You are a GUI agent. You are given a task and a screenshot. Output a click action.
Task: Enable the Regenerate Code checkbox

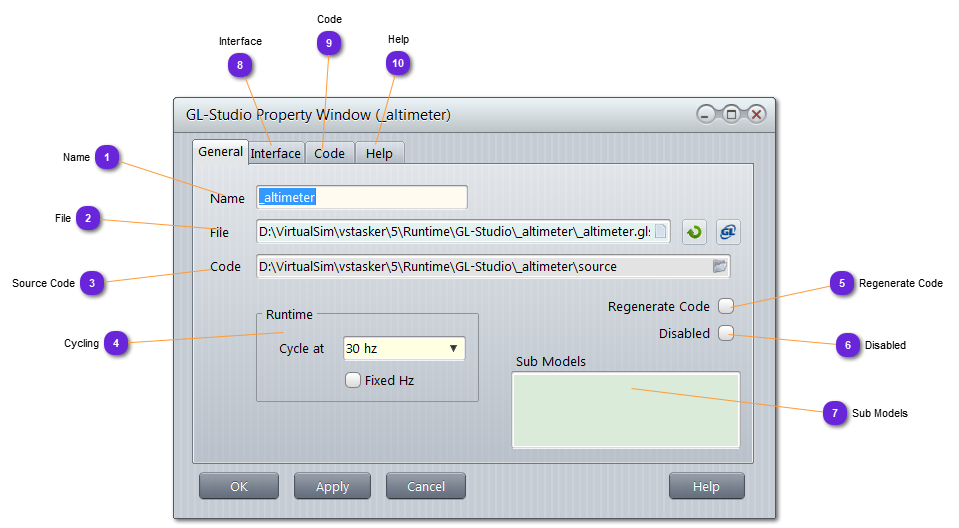726,306
